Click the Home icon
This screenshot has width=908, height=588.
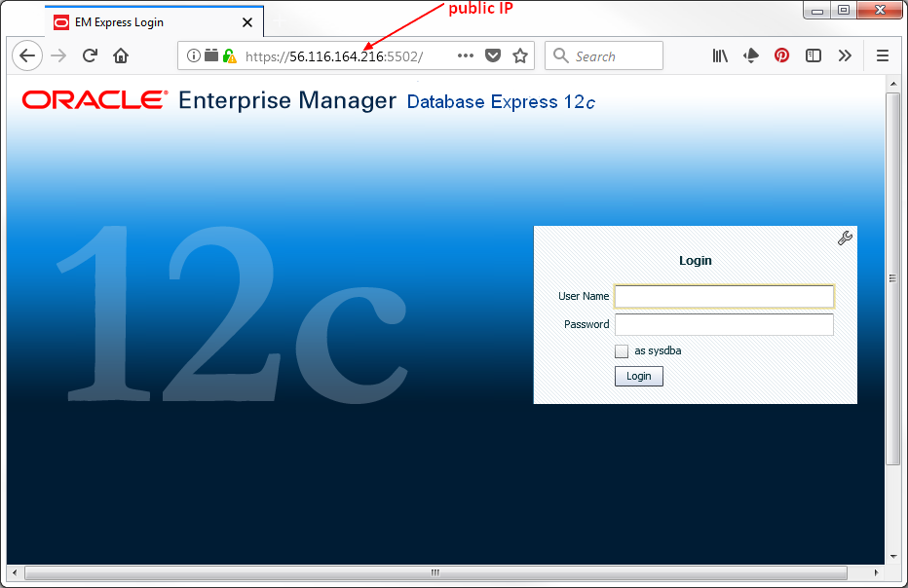(121, 55)
